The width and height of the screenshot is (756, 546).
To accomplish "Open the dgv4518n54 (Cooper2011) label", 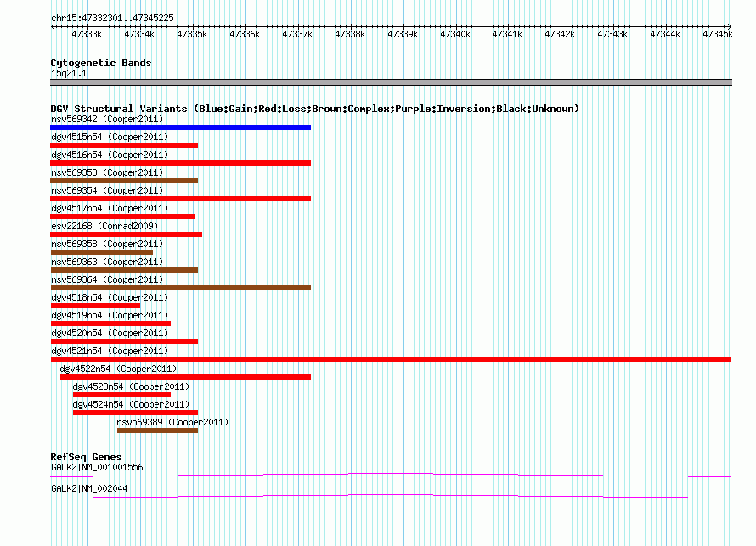I will 110,297.
